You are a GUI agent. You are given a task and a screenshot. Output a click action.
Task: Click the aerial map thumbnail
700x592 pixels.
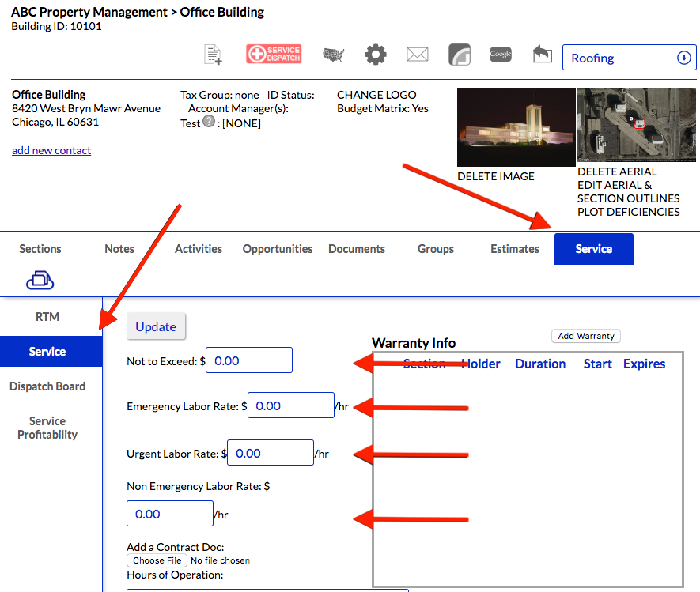[x=636, y=124]
